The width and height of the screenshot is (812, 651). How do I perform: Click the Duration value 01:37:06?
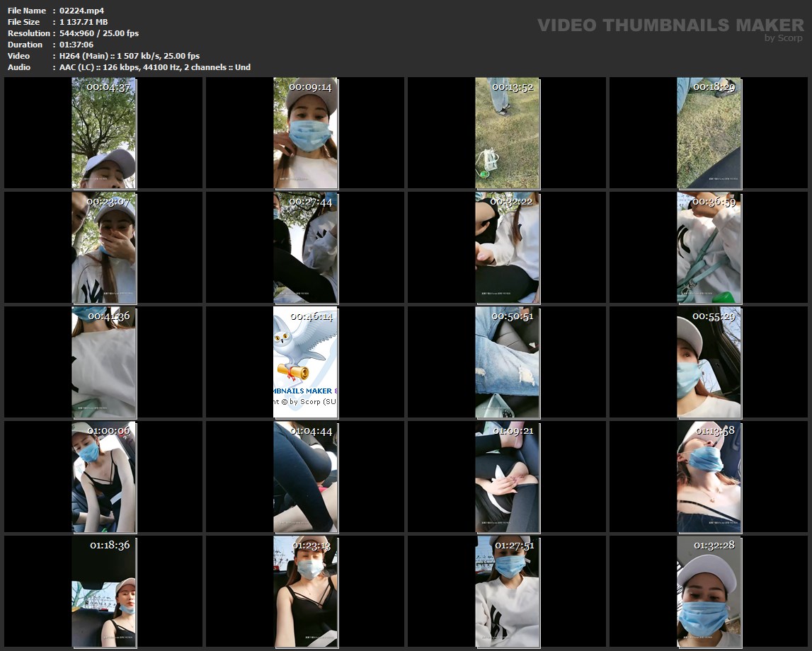tap(76, 45)
